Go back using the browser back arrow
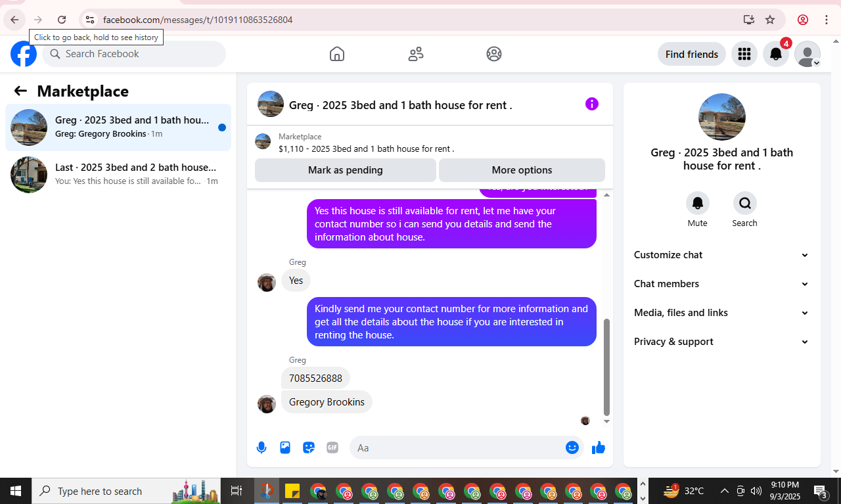841x504 pixels. (x=14, y=20)
